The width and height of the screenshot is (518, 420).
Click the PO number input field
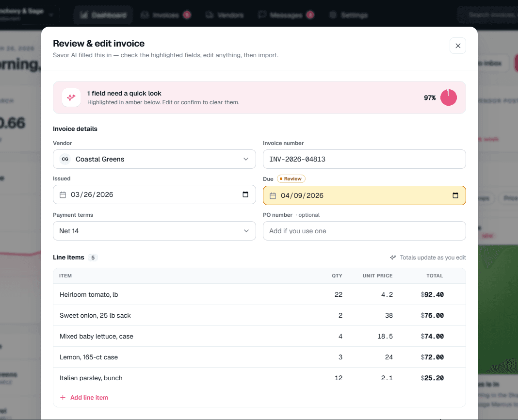click(364, 231)
